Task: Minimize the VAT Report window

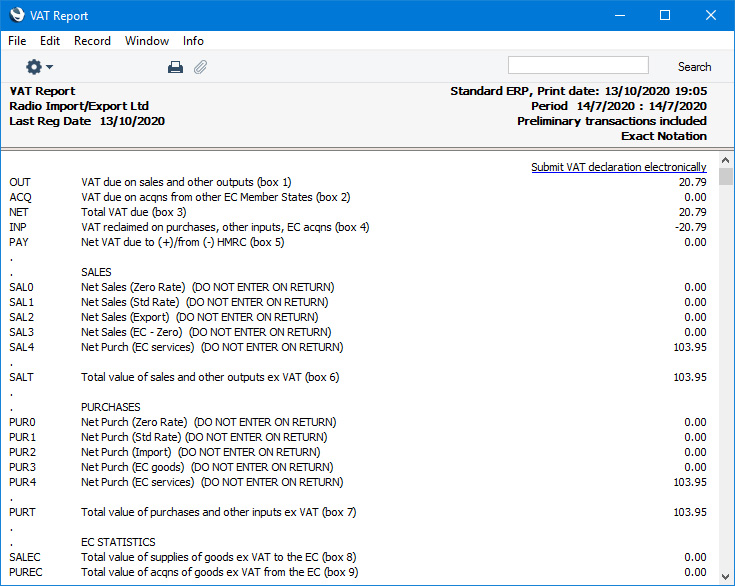Action: pos(620,15)
